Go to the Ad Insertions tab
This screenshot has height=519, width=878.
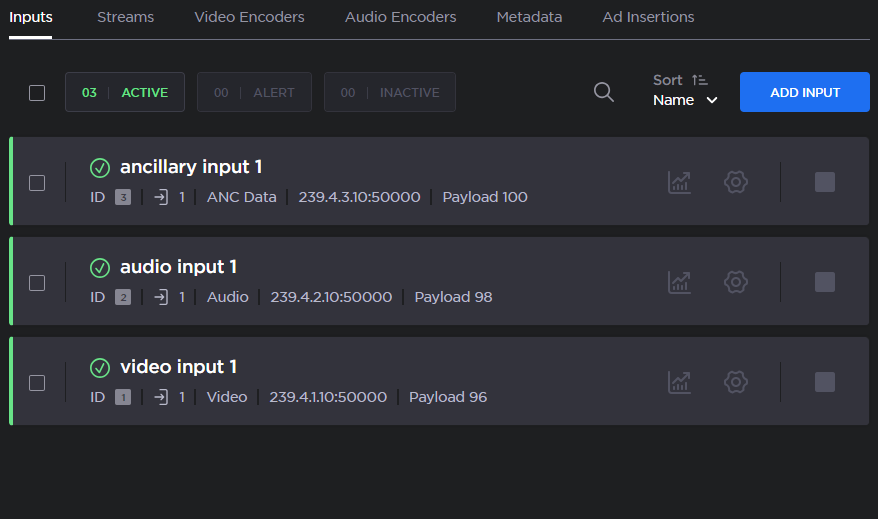[x=648, y=17]
